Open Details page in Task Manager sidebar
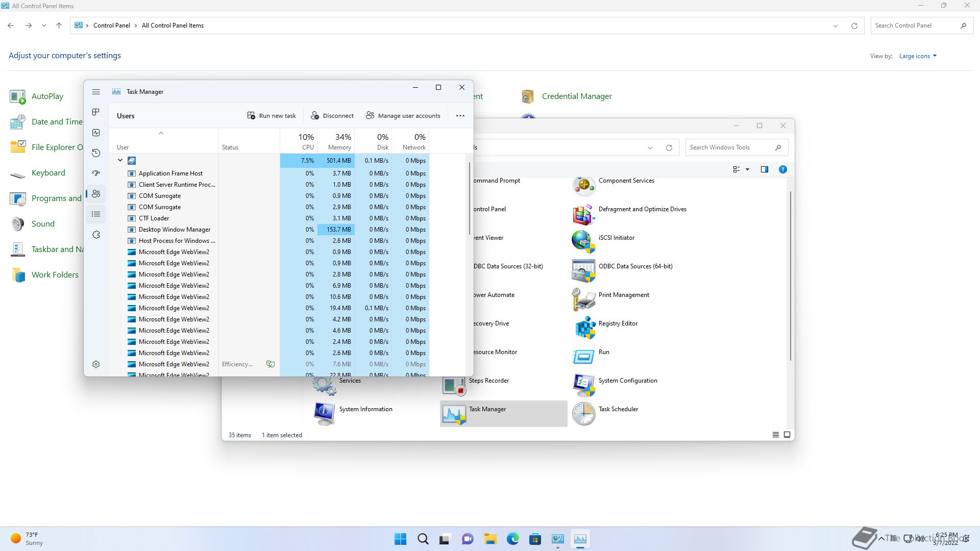Viewport: 980px width, 551px height. 96,214
